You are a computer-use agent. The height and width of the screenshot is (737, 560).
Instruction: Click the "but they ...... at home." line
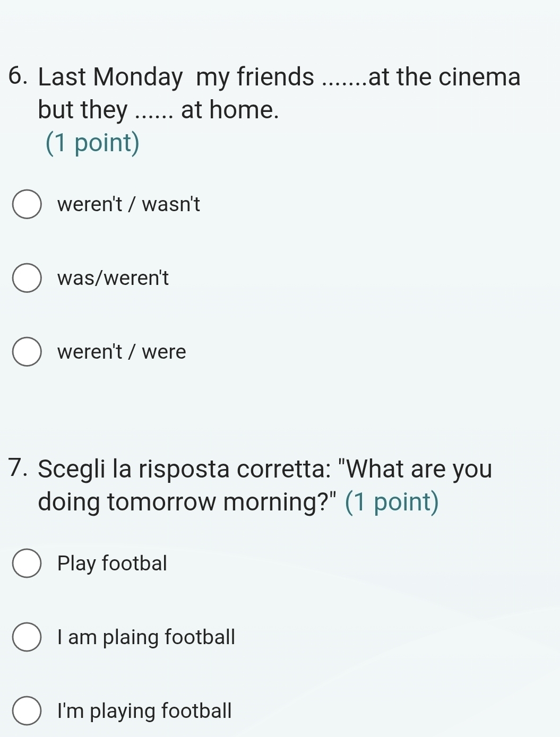tap(158, 110)
